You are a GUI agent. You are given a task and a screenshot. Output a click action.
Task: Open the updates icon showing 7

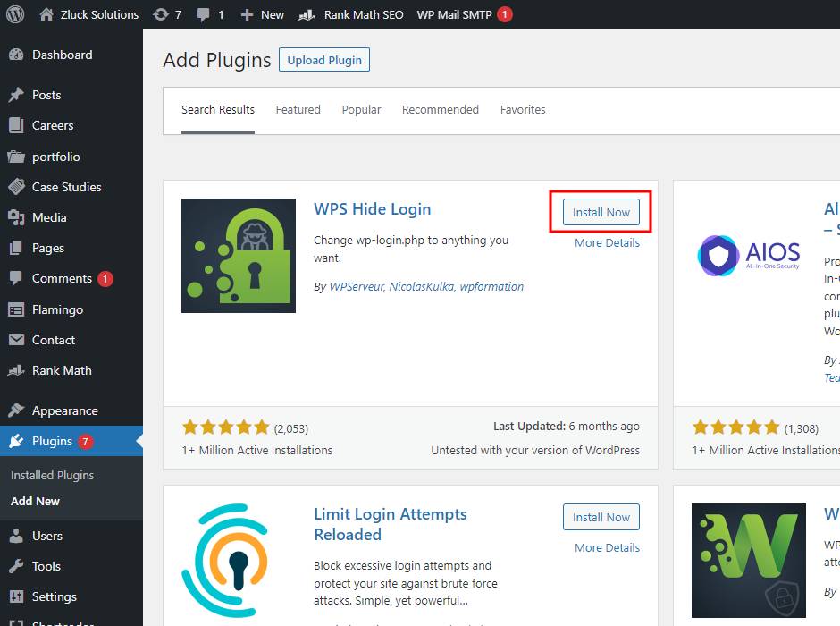pos(160,14)
